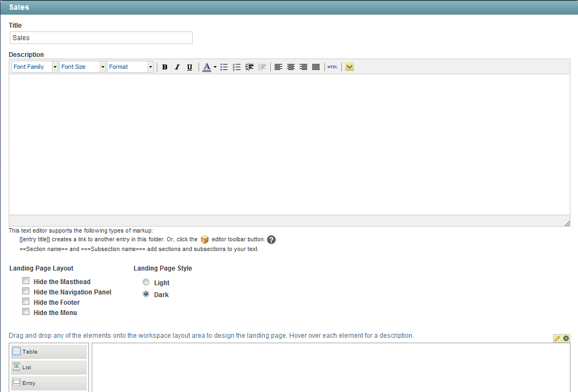This screenshot has height=392, width=578.
Task: Align text left
Action: point(278,67)
